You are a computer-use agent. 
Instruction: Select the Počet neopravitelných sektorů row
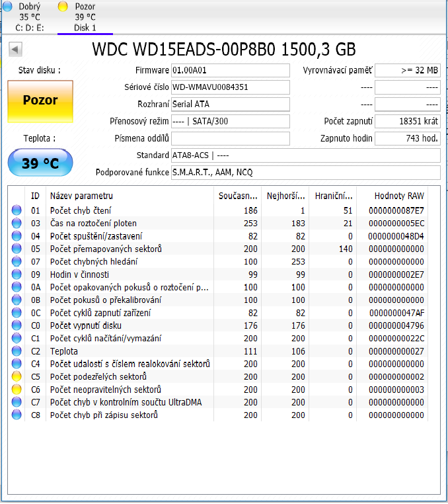point(218,390)
